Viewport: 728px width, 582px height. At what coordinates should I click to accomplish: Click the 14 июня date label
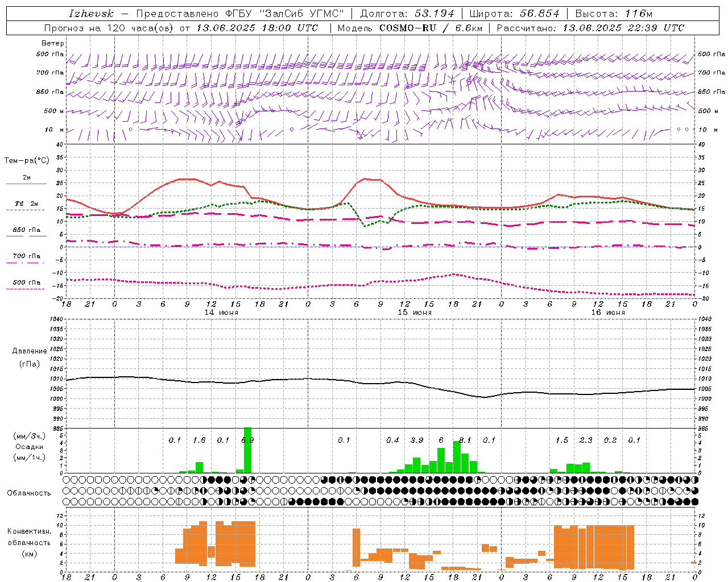pos(221,313)
